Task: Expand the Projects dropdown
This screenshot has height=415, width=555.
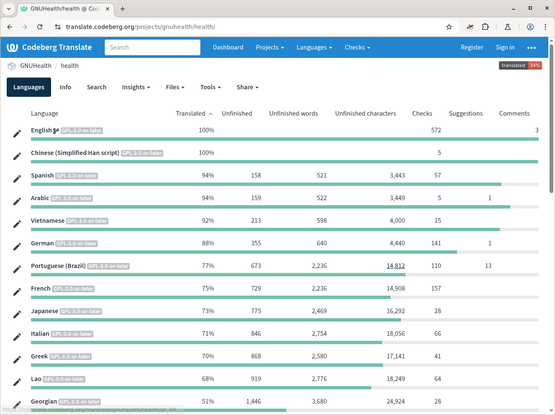Action: pos(270,47)
